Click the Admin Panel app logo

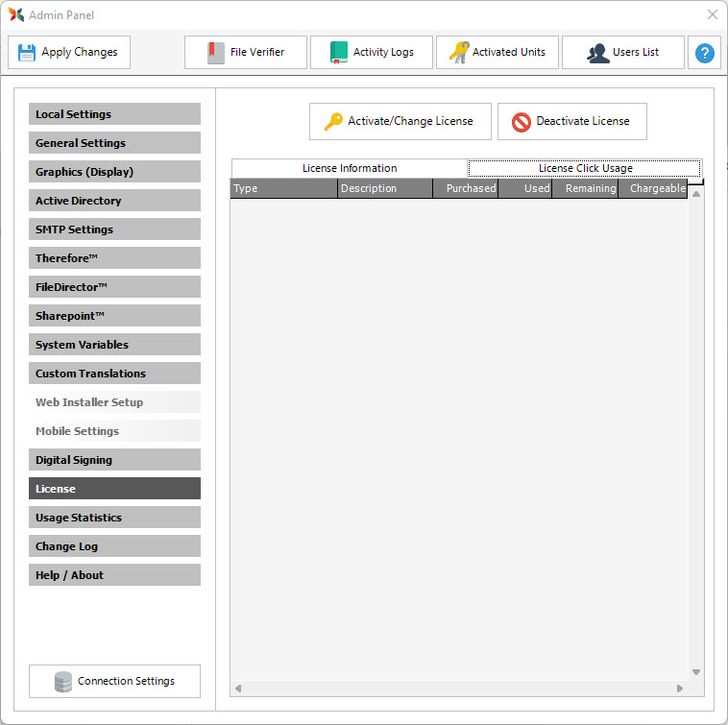point(16,14)
